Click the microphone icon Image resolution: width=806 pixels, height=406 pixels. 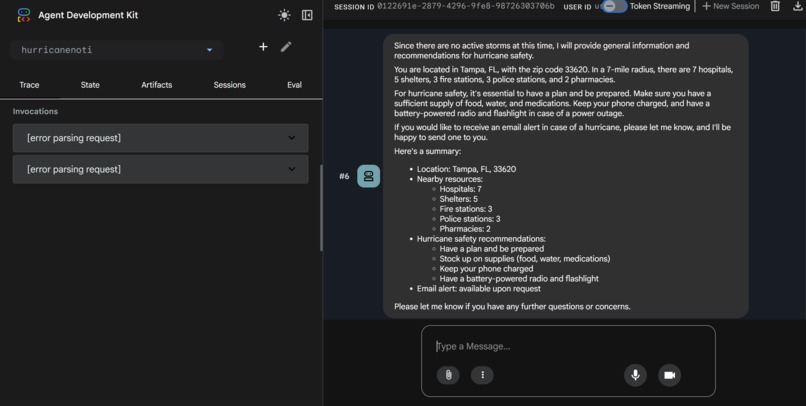point(635,375)
